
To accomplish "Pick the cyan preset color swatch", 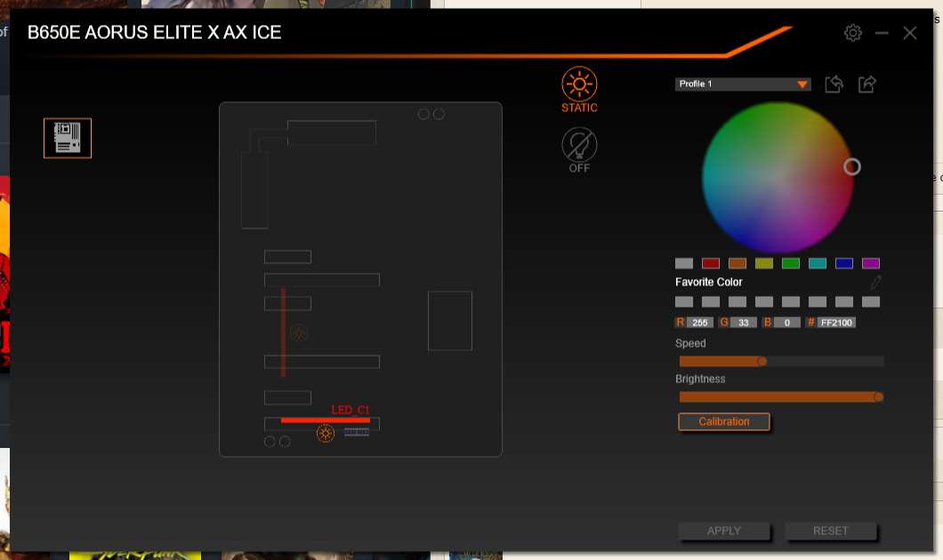I will (x=818, y=263).
